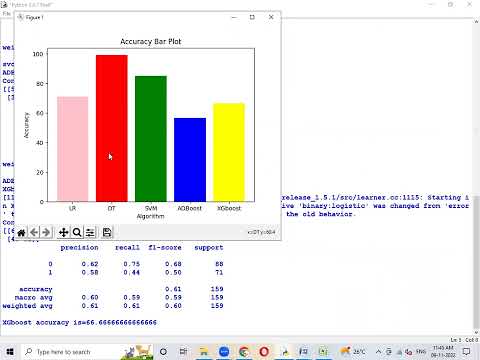Click the XGboost accuracy result line
480x360 pixels.
click(80, 323)
